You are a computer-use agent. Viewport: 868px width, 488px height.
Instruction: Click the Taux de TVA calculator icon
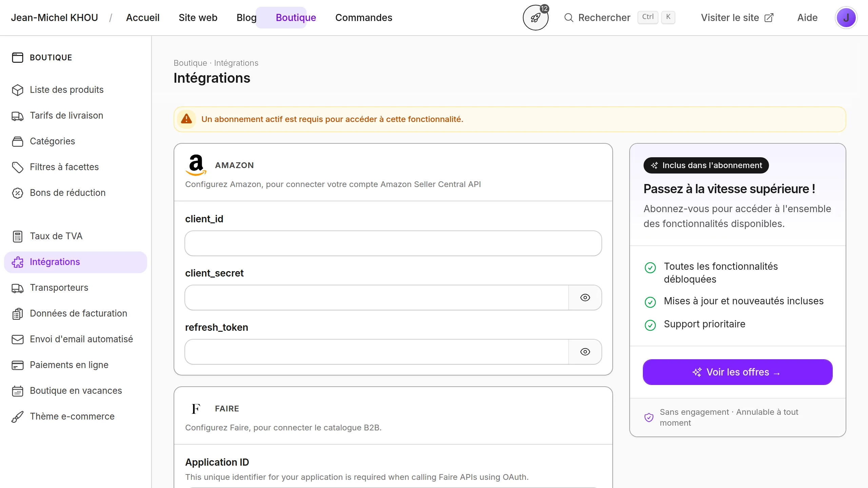tap(18, 236)
